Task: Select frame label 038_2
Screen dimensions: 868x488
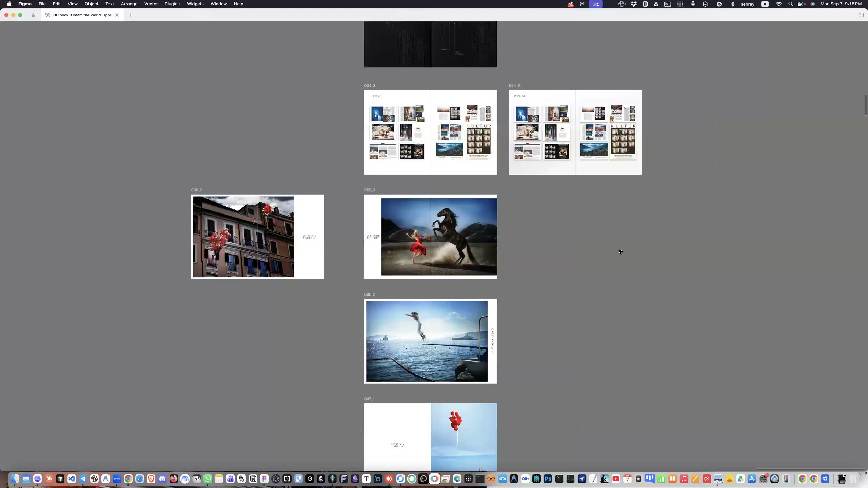Action: click(x=196, y=190)
